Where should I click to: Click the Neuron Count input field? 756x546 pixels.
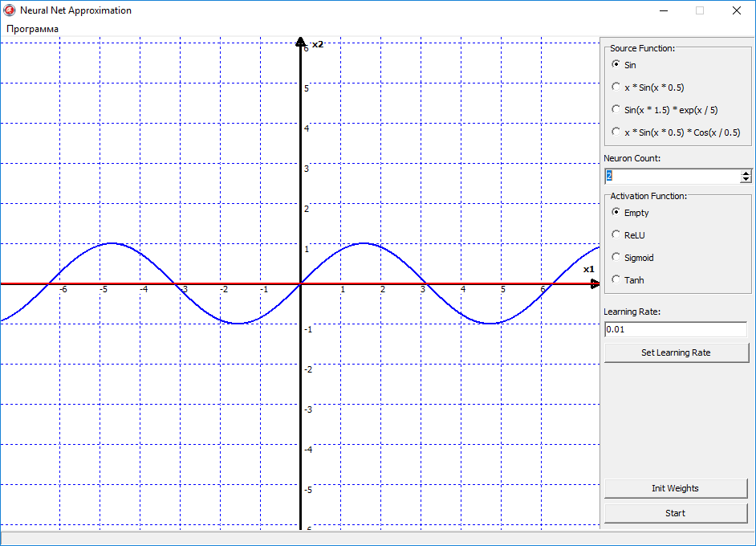[673, 177]
